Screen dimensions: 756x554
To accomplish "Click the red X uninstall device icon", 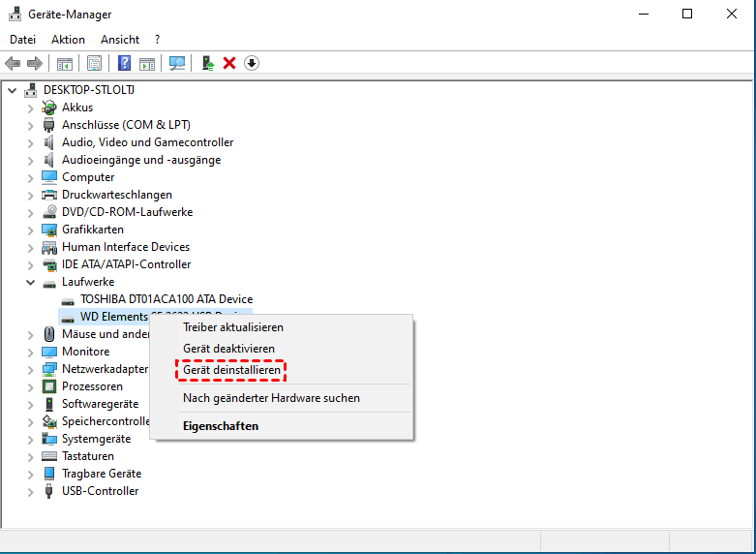I will pos(229,63).
